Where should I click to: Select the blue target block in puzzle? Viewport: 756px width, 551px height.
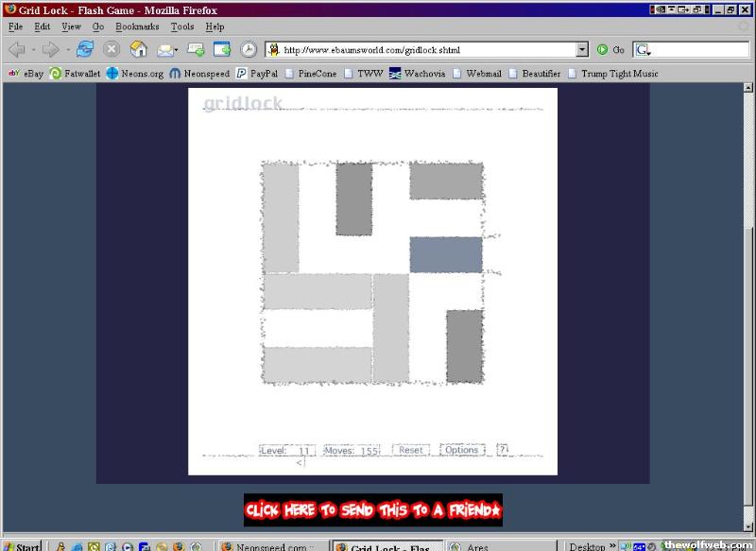(x=445, y=255)
